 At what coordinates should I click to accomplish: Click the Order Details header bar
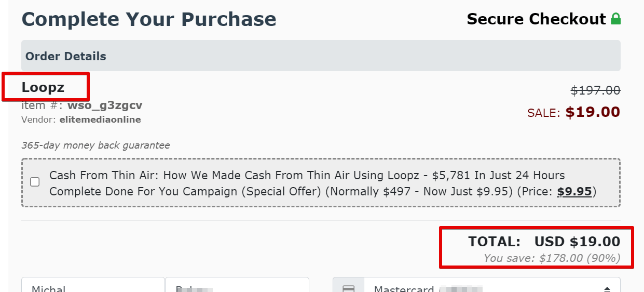click(x=321, y=56)
